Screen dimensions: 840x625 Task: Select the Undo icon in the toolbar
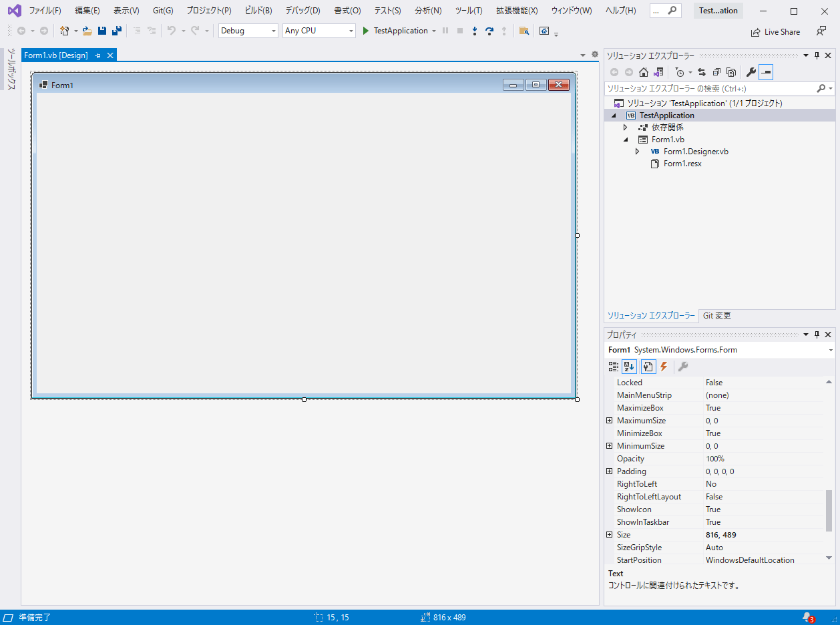point(172,31)
